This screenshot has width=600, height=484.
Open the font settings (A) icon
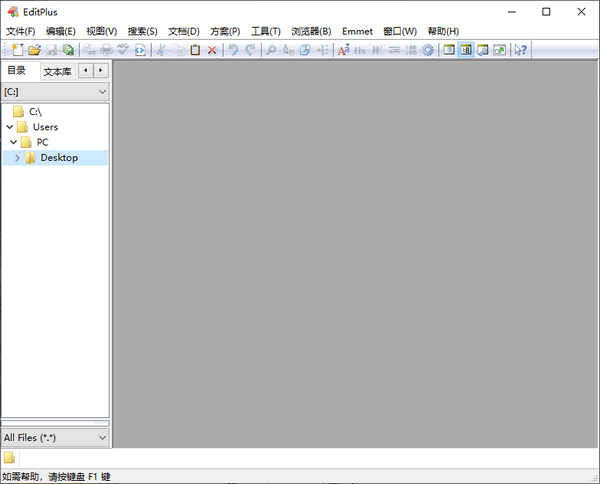pos(343,50)
